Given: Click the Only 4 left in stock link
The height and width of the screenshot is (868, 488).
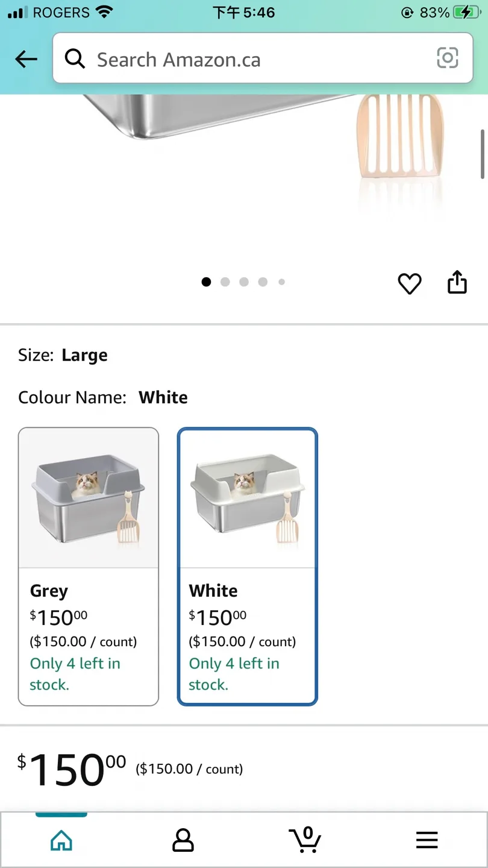Looking at the screenshot, I should coord(75,673).
